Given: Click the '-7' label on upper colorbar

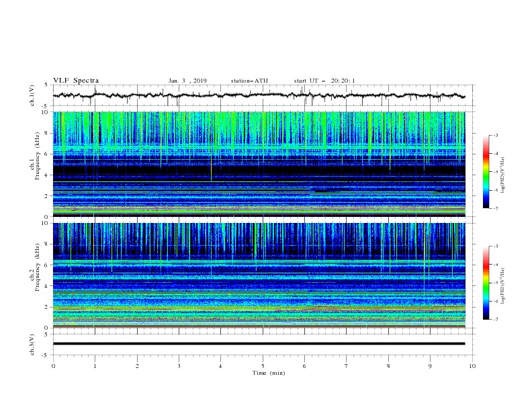Looking at the screenshot, I should coord(495,208).
